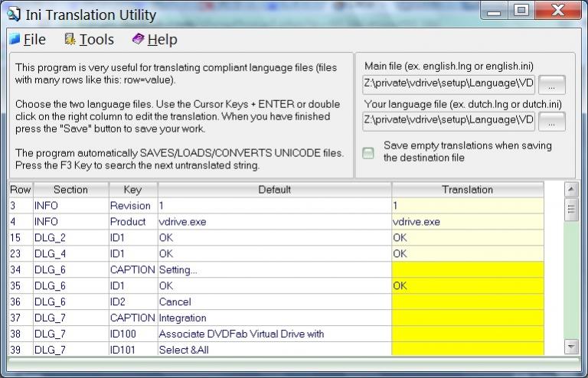Click Your language file path field
Screen dimensions: 588x378
click(449, 121)
